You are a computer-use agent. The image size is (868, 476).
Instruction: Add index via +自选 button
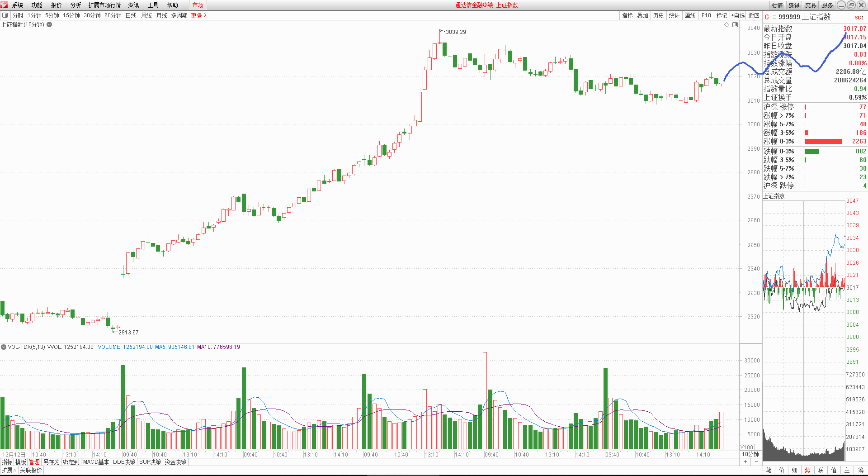tap(738, 15)
